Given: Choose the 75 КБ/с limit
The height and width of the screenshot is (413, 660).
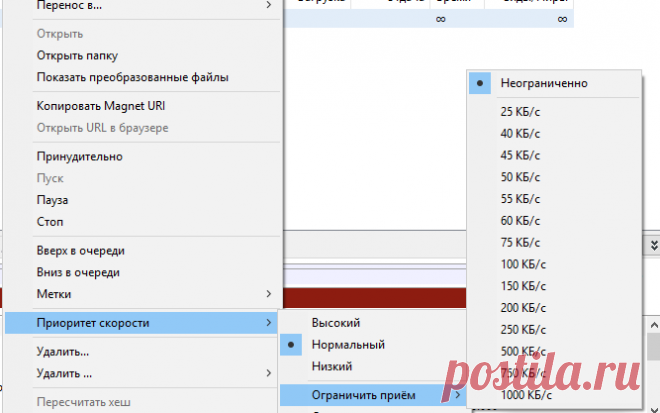Looking at the screenshot, I should pos(554,242).
